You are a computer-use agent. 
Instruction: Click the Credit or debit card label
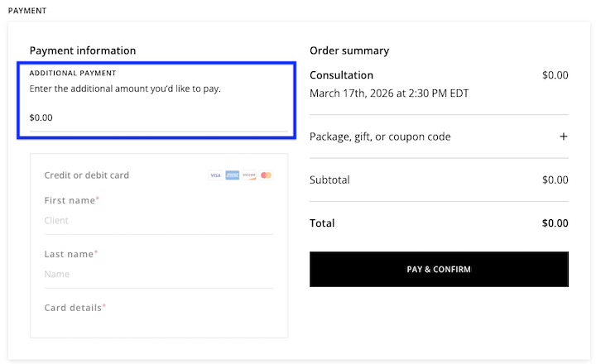click(x=86, y=175)
